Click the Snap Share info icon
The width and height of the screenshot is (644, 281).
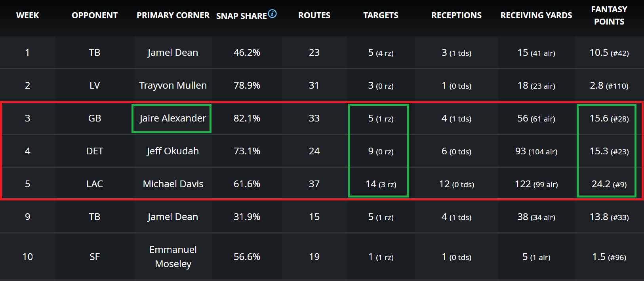click(x=272, y=14)
